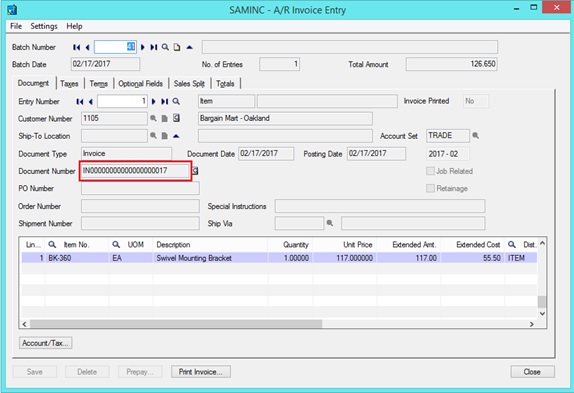574x393 pixels.
Task: Click the Special Instructions field
Action: 380,206
